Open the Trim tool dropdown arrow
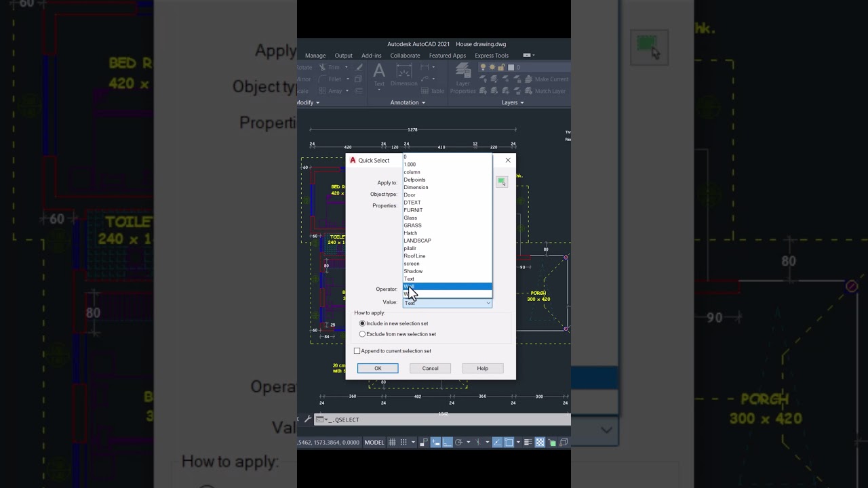 347,67
